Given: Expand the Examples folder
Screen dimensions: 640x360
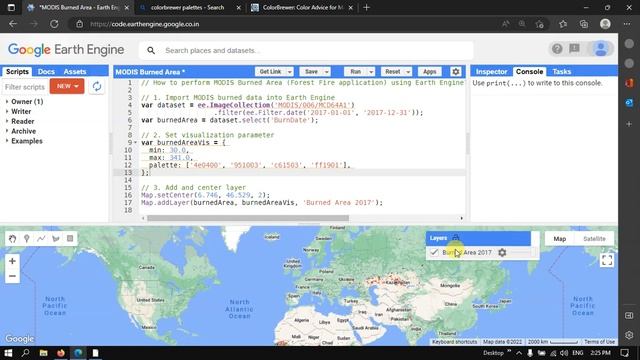Looking at the screenshot, I should click(7, 141).
